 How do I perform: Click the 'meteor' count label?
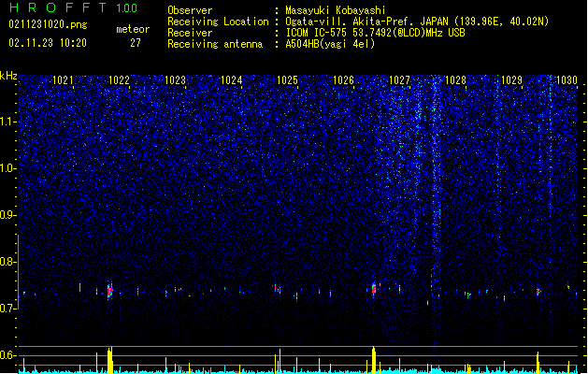coord(133,29)
